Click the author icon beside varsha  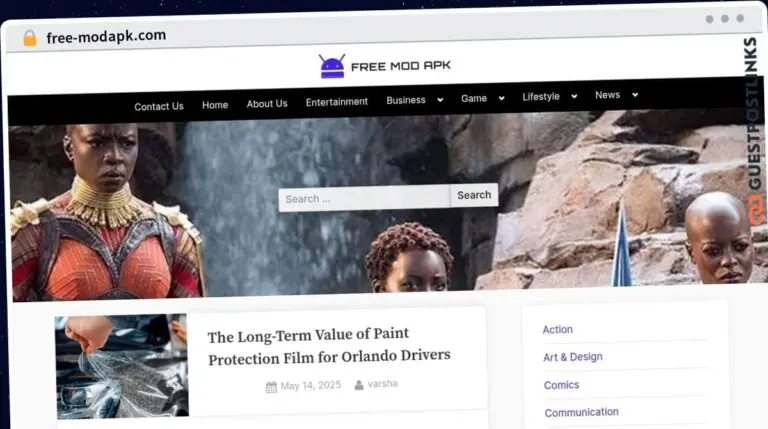(x=359, y=385)
